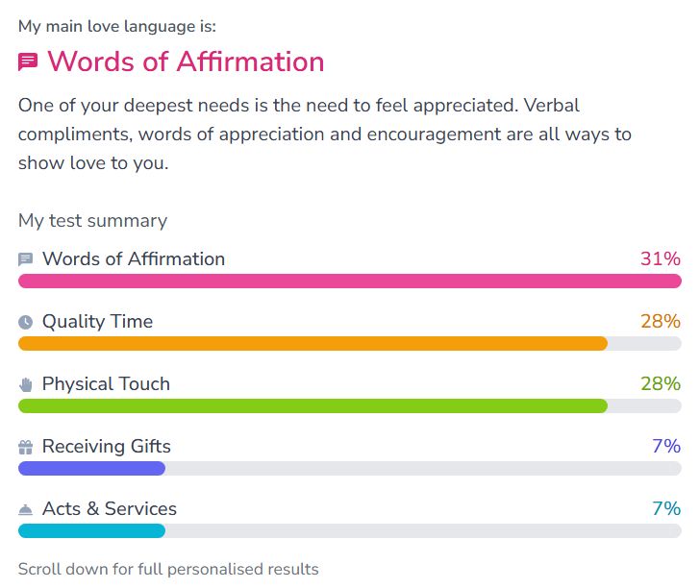The width and height of the screenshot is (700, 588).
Task: Click 'Scroll down for full personalised results' text
Action: click(168, 569)
